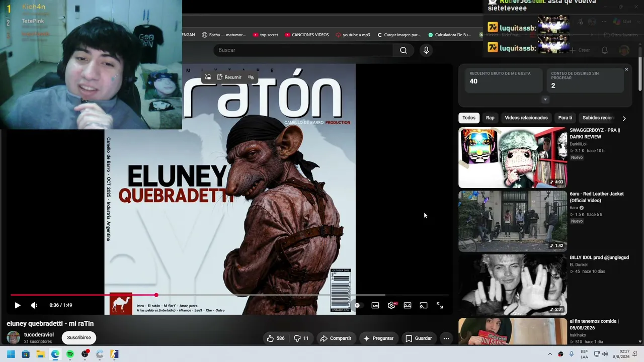Open the CANCIONES VIDEOS bookmark
The height and width of the screenshot is (362, 644).
click(307, 35)
